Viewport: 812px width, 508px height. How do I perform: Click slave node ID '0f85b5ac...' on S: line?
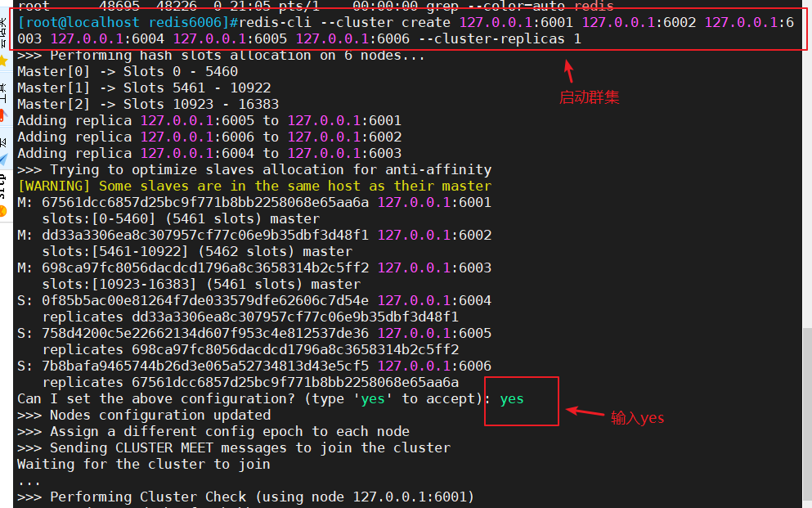click(205, 301)
